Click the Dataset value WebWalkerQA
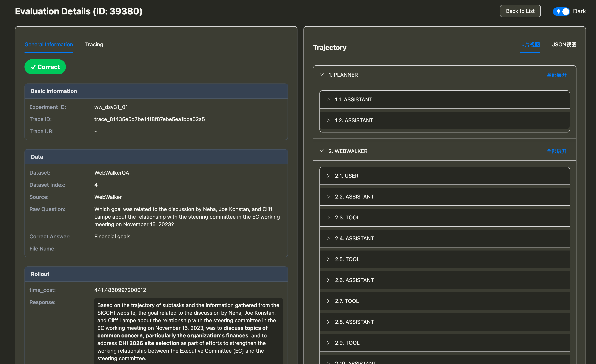The width and height of the screenshot is (596, 364). [111, 173]
